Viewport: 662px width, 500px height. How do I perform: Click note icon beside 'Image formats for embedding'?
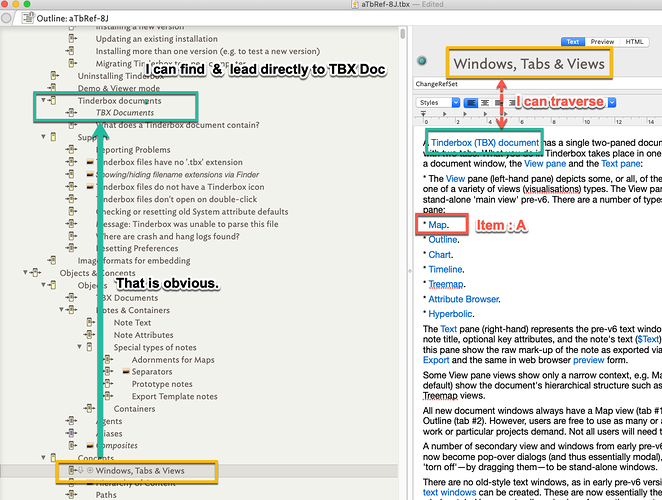(x=52, y=260)
